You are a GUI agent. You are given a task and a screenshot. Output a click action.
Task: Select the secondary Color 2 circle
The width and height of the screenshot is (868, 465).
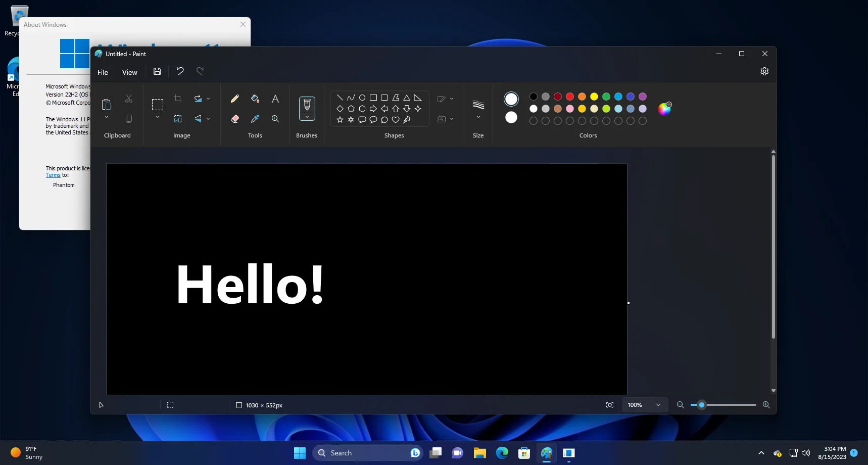[x=511, y=117]
